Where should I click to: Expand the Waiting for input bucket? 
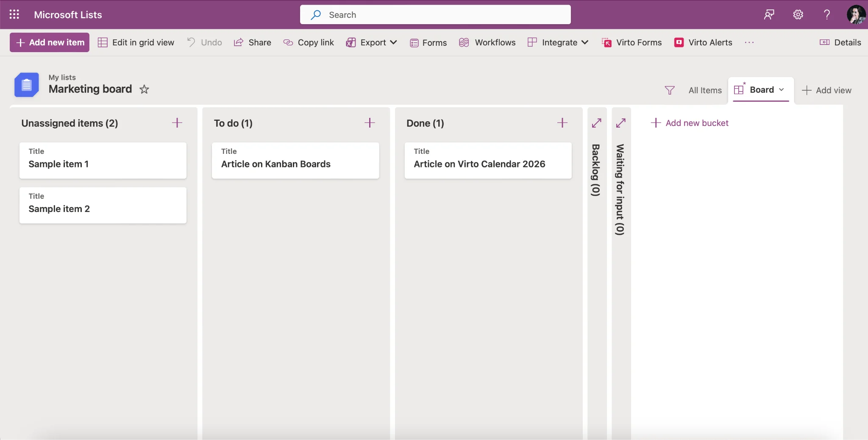click(621, 123)
